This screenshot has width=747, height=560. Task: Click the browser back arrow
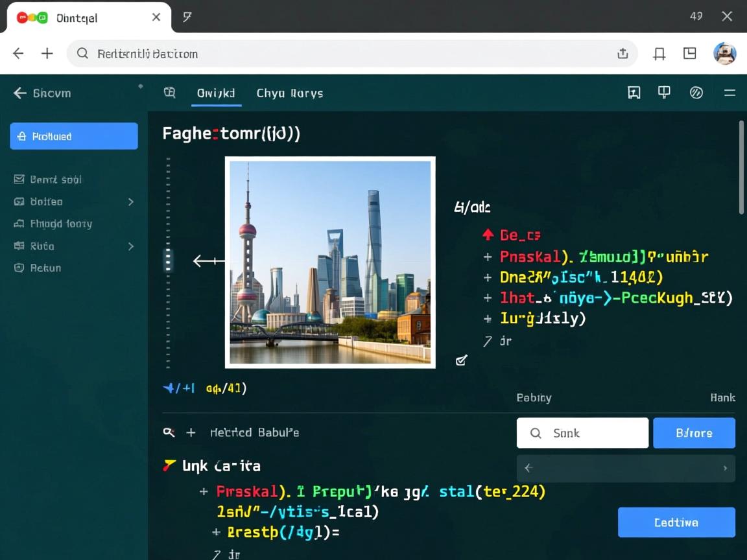coord(18,54)
